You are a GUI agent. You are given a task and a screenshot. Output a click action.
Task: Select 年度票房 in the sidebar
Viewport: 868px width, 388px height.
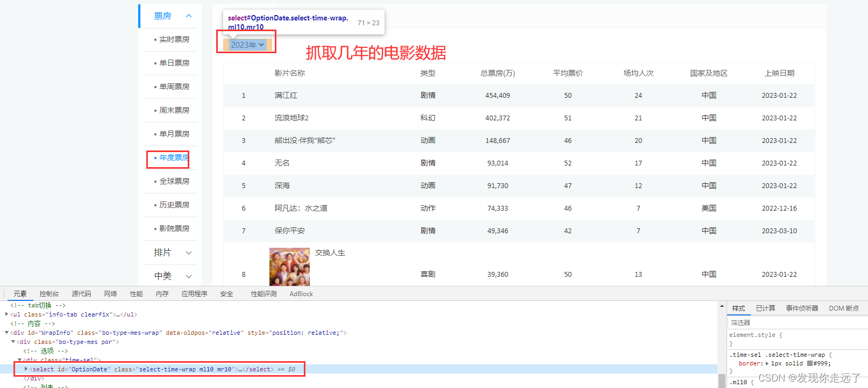(x=174, y=157)
